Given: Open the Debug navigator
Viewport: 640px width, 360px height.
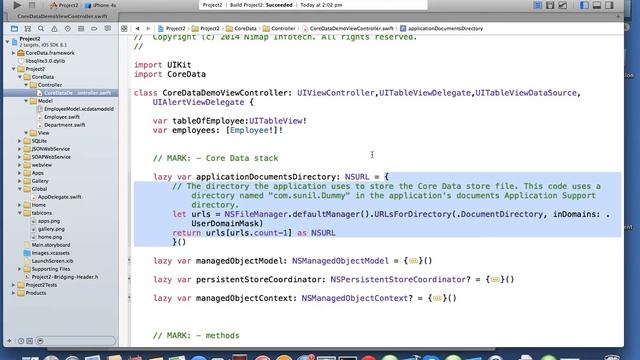Looking at the screenshot, I should coord(81,29).
